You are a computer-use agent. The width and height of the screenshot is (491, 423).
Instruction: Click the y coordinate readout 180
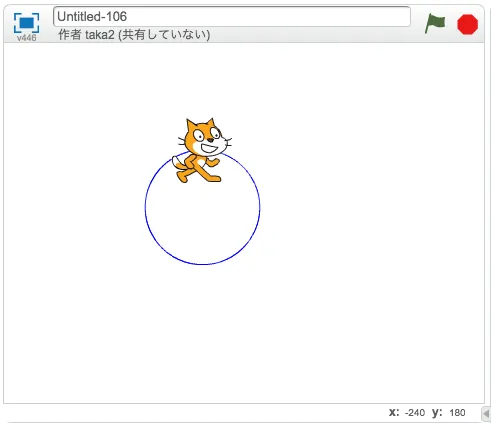tap(457, 413)
